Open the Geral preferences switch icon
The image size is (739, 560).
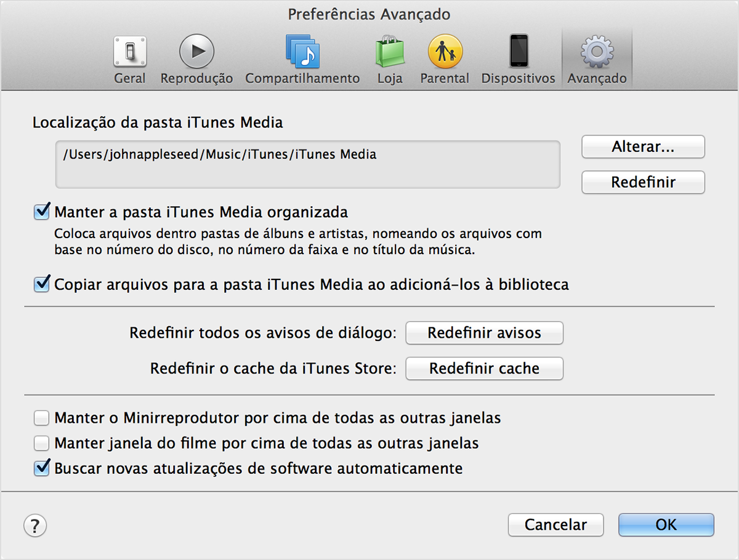click(129, 52)
